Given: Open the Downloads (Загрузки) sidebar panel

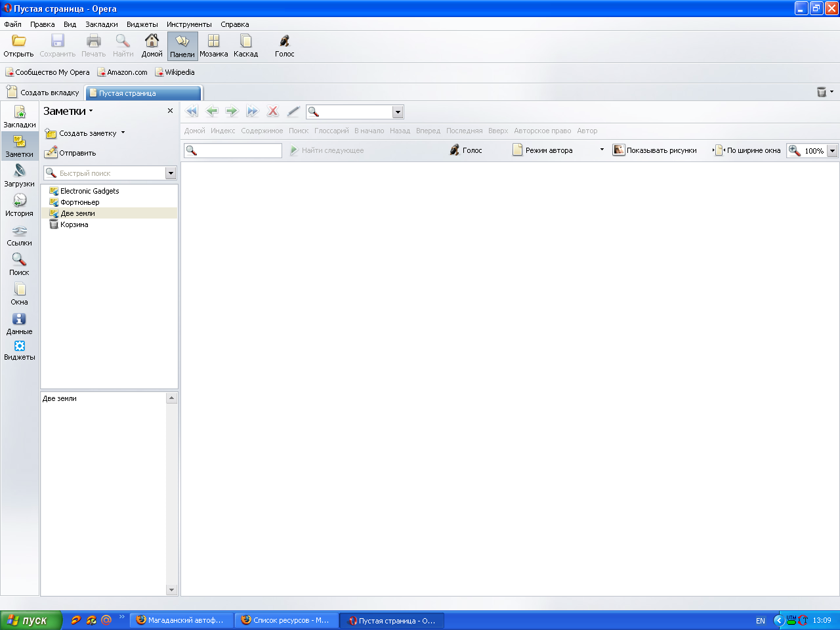Looking at the screenshot, I should 20,175.
